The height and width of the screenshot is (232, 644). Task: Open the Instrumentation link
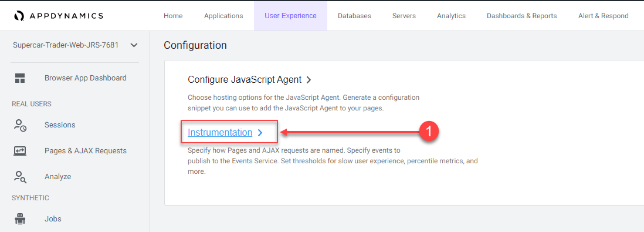click(220, 133)
